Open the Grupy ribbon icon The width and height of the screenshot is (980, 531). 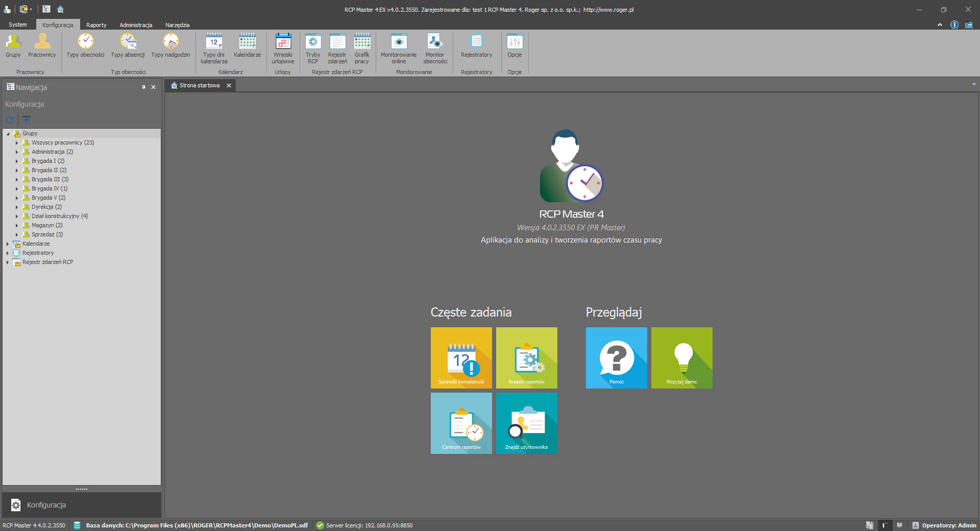13,46
